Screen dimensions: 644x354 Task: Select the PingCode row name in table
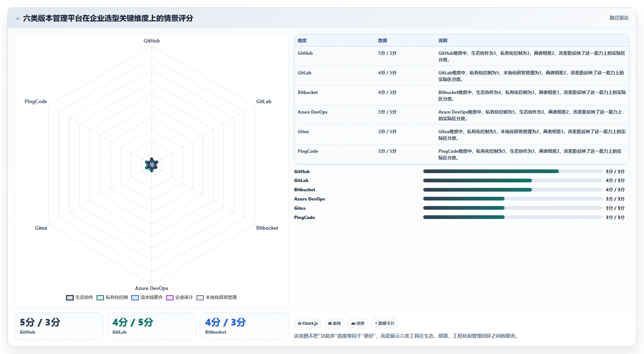tap(308, 151)
